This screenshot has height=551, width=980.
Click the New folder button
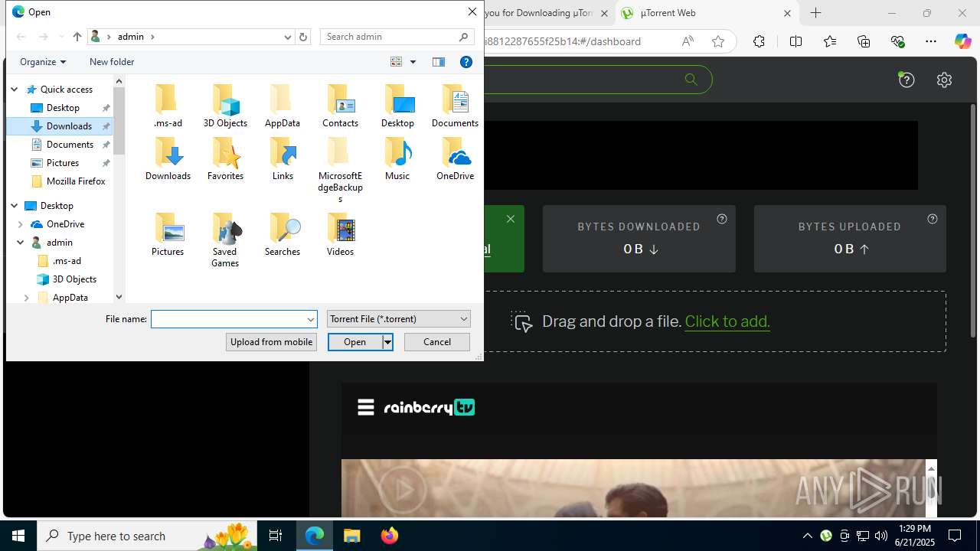[x=112, y=62]
